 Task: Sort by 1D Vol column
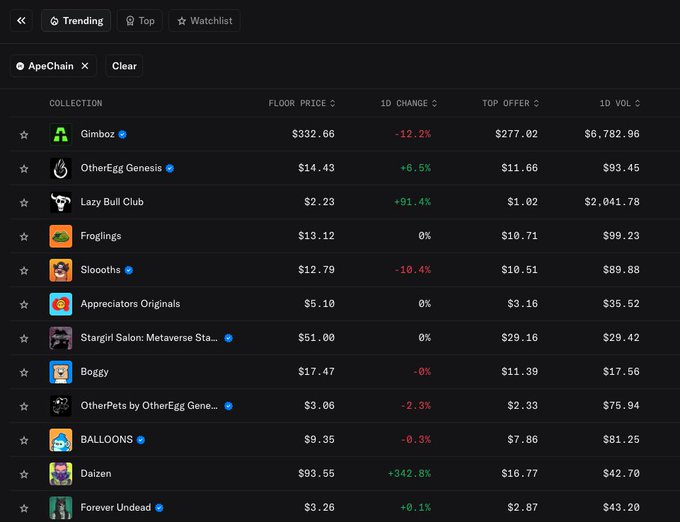tap(619, 103)
